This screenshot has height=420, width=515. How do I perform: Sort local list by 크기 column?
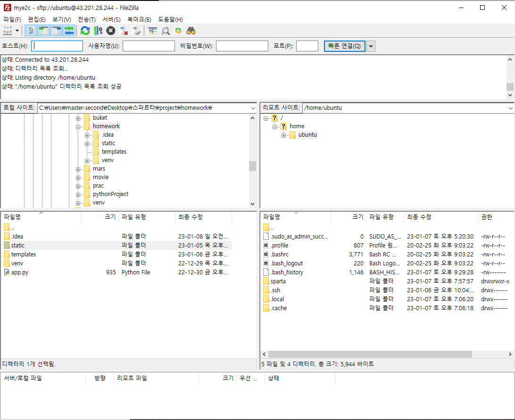(100, 217)
